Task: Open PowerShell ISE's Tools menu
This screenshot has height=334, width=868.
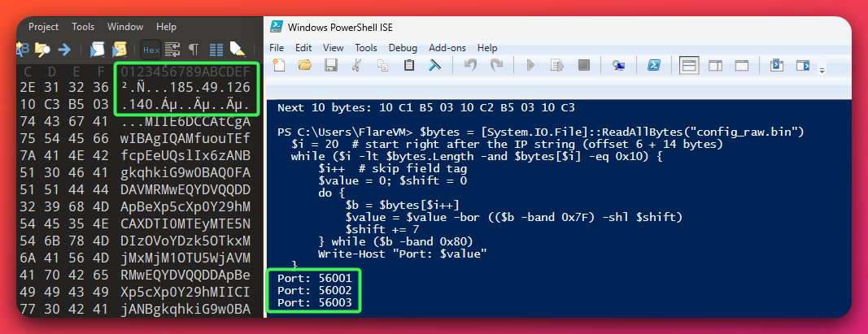Action: (366, 48)
